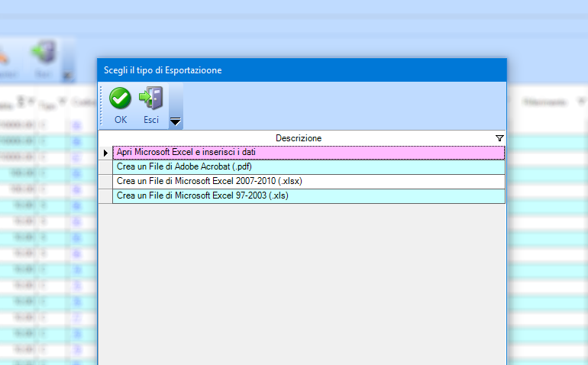Open the background toolbar's small overflow arrow
The image size is (588, 365).
[x=67, y=76]
